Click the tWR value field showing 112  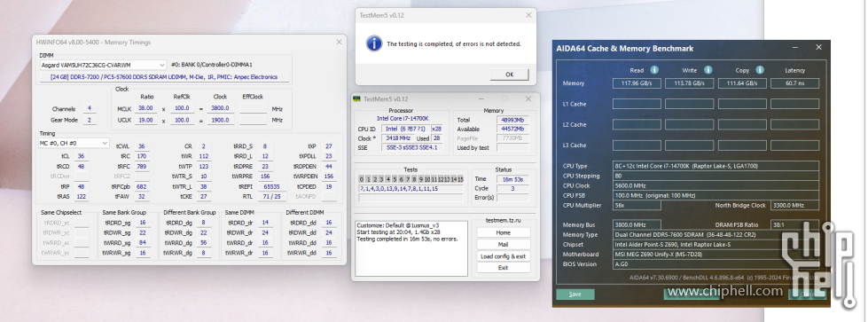[203, 156]
